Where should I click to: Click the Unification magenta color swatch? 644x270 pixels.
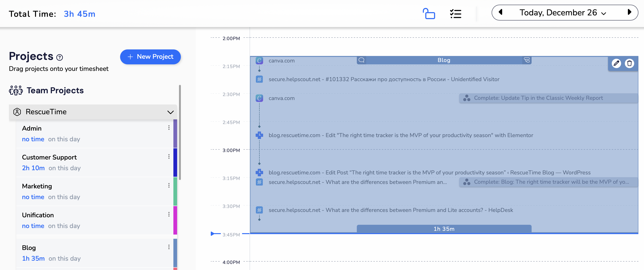pos(175,220)
